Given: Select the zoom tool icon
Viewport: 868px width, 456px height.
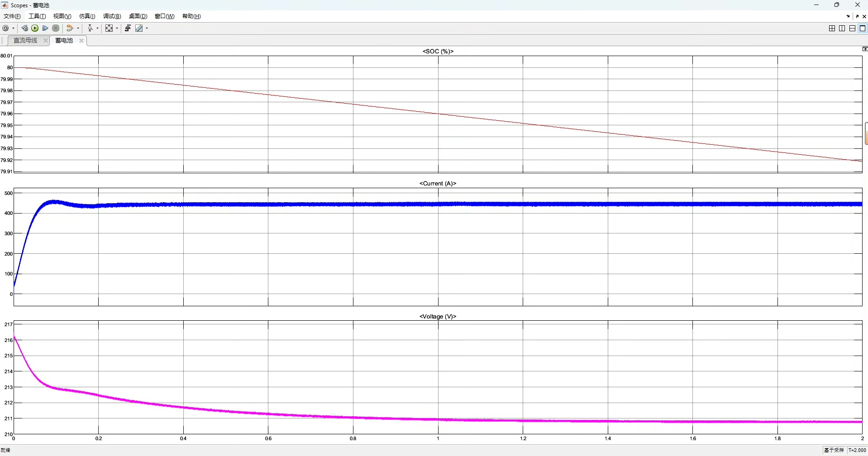Looking at the screenshot, I should (90, 28).
